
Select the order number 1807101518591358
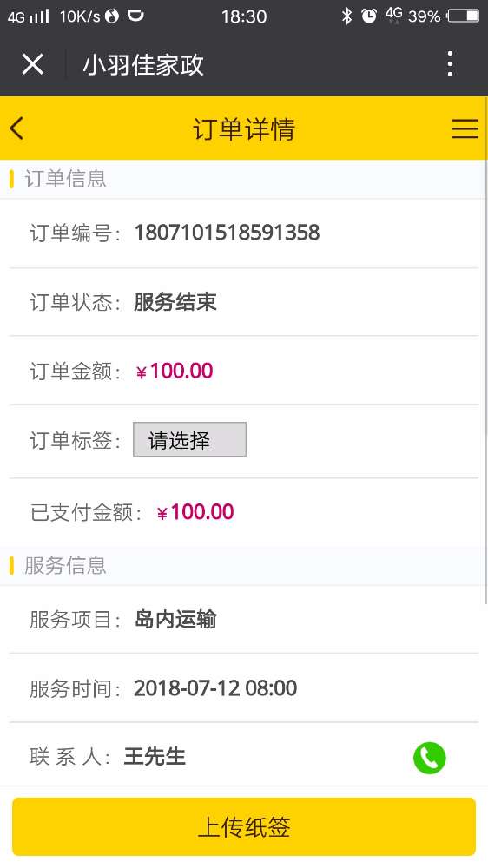pyautogui.click(x=228, y=233)
